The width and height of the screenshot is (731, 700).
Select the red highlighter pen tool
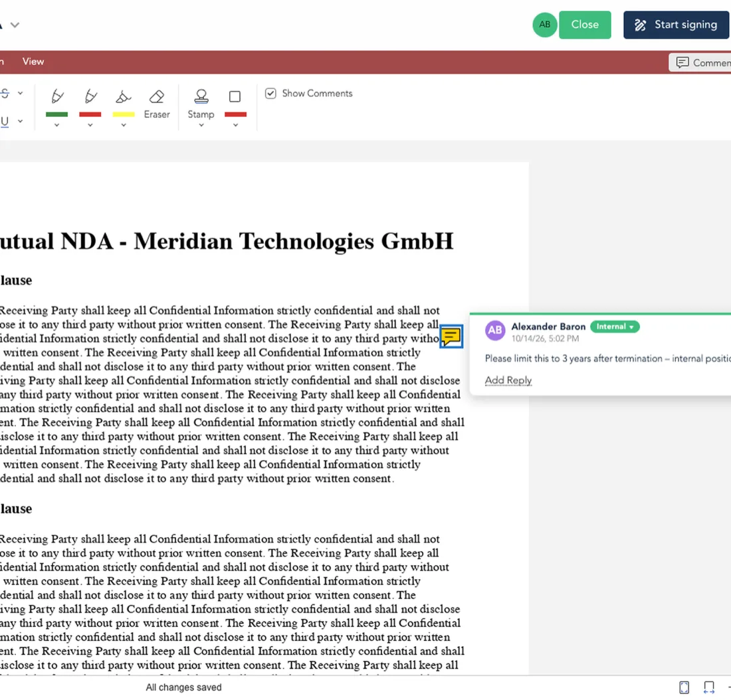[90, 96]
